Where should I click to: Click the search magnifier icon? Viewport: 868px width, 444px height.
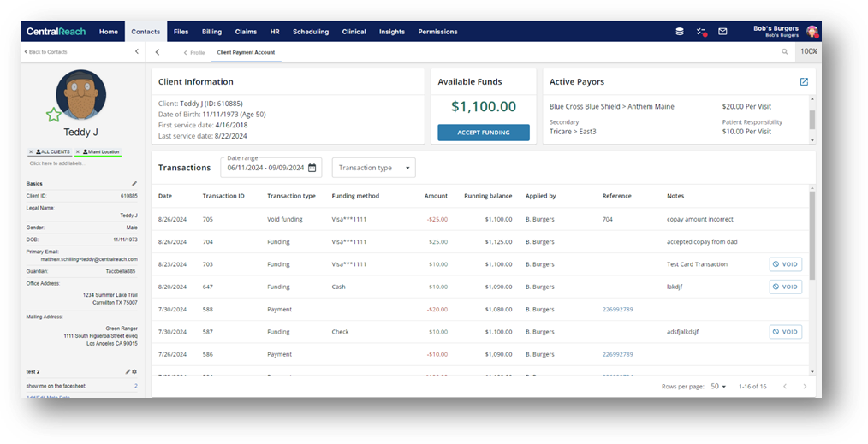(784, 51)
